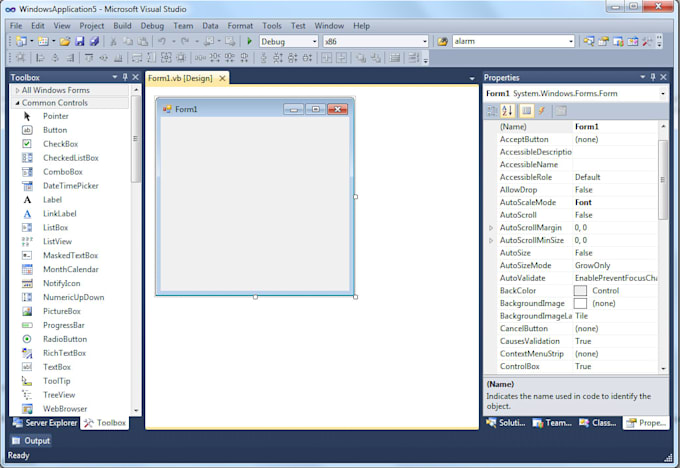
Task: Open the Debug configuration dropdown
Action: tap(288, 42)
